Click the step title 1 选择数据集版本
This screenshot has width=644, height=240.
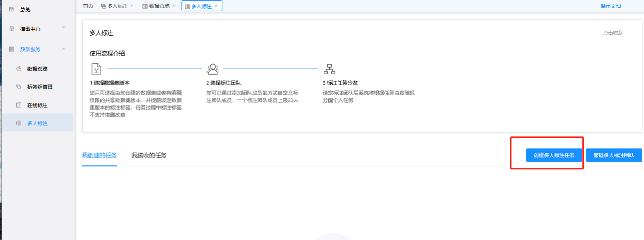(x=109, y=83)
